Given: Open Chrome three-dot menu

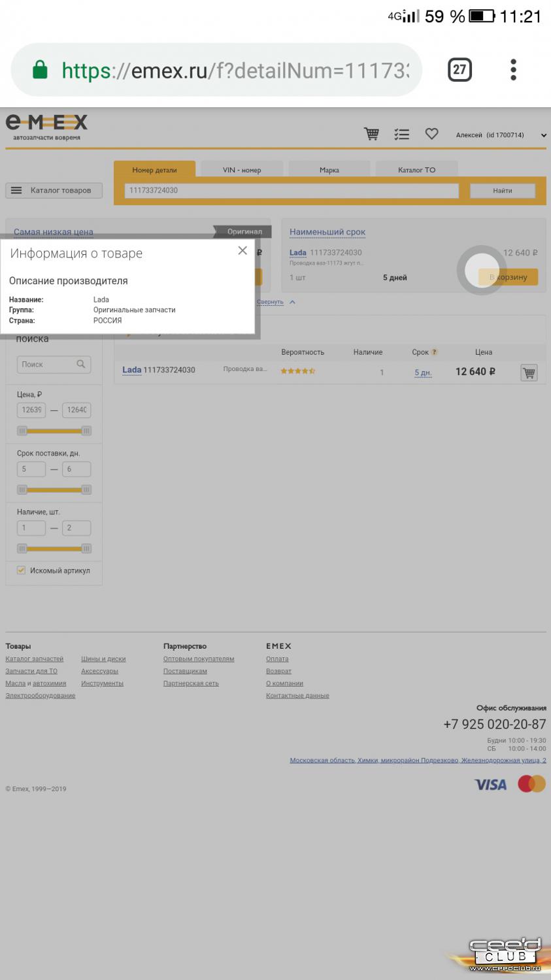Looking at the screenshot, I should point(514,70).
